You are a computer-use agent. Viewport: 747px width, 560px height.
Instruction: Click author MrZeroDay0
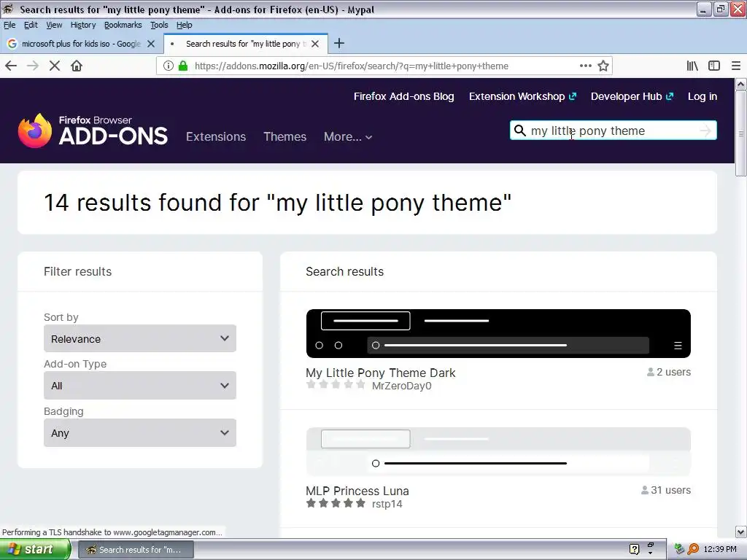tap(402, 386)
